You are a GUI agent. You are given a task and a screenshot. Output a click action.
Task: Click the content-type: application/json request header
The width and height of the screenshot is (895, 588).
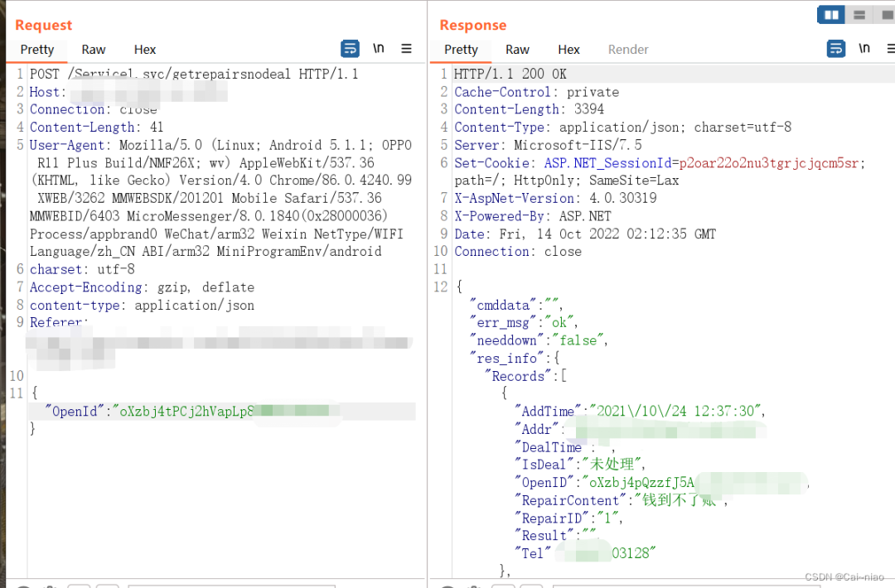(143, 305)
